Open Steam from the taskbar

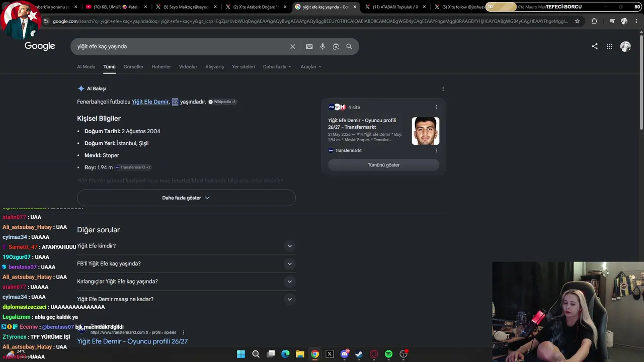click(359, 354)
